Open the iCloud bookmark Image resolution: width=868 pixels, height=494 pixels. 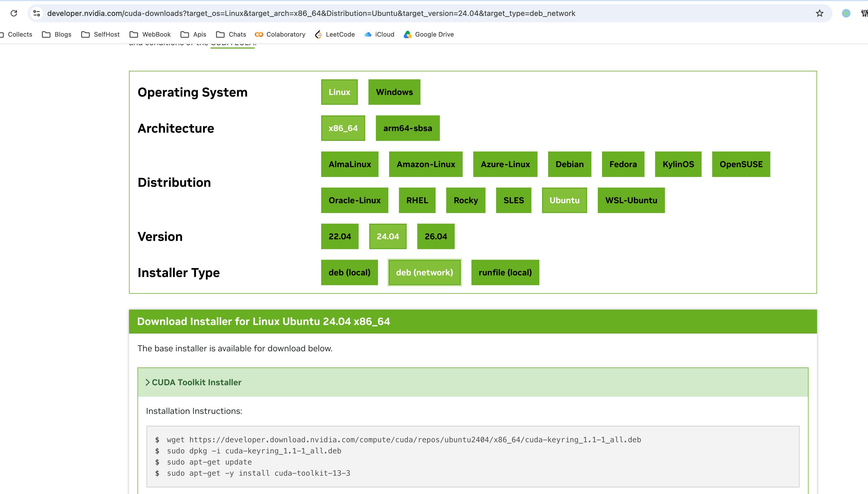(x=379, y=34)
